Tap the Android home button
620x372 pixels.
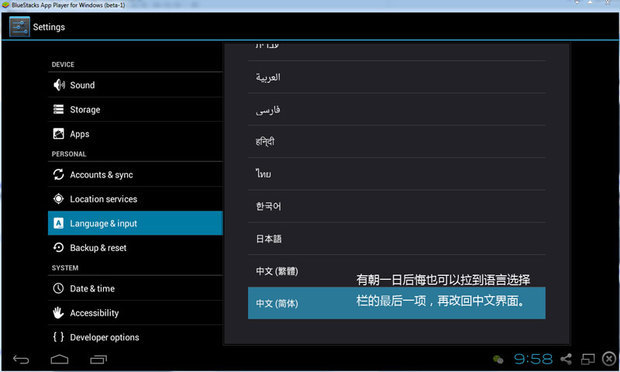60,359
